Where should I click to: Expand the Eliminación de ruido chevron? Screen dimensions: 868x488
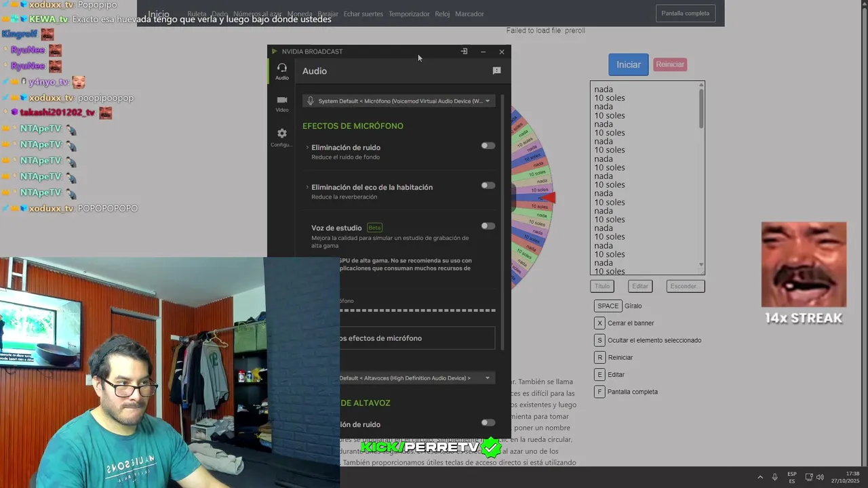pyautogui.click(x=307, y=148)
